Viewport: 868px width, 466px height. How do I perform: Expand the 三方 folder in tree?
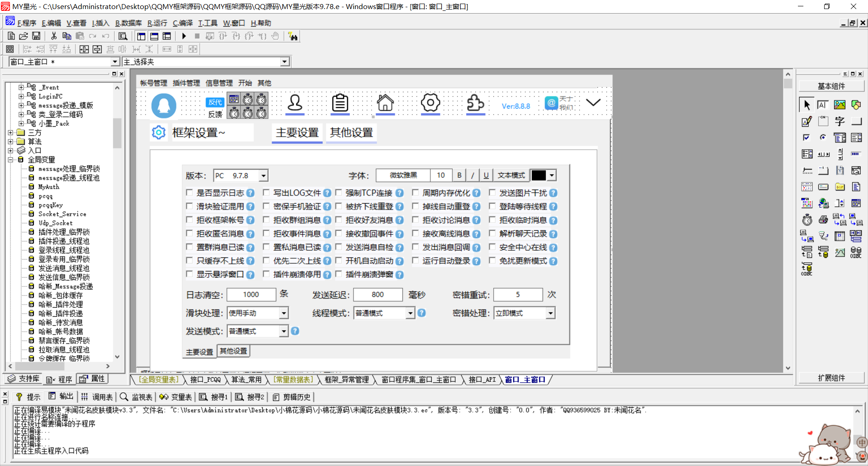click(x=10, y=133)
